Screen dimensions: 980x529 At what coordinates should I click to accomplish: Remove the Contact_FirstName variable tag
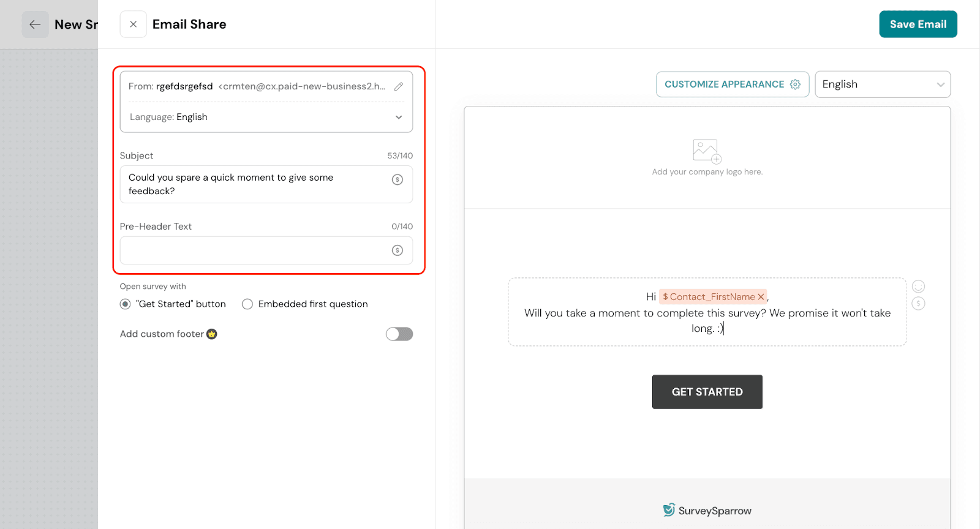click(761, 297)
